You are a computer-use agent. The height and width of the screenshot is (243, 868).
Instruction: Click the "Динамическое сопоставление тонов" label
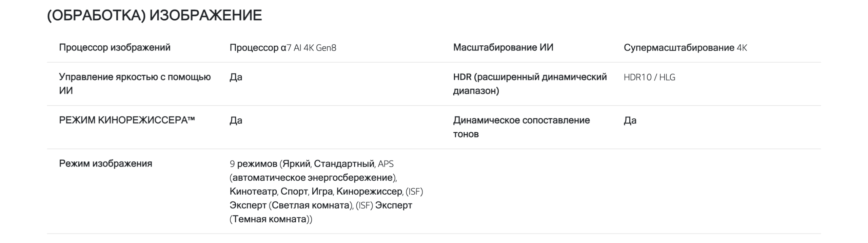(x=521, y=127)
